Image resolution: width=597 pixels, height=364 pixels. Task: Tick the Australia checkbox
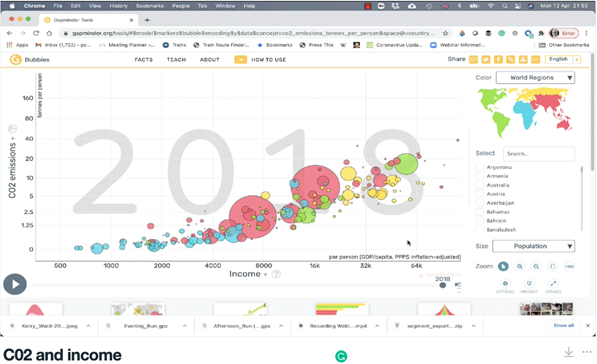(480, 185)
